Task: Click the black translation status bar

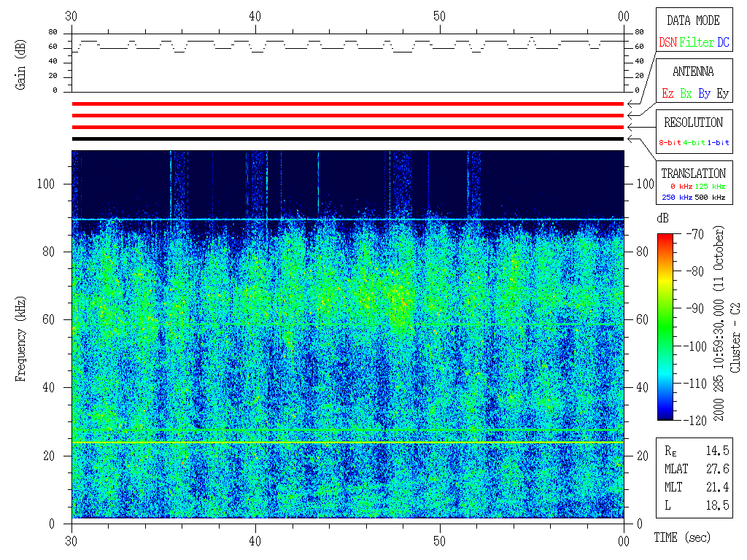Action: pos(347,139)
